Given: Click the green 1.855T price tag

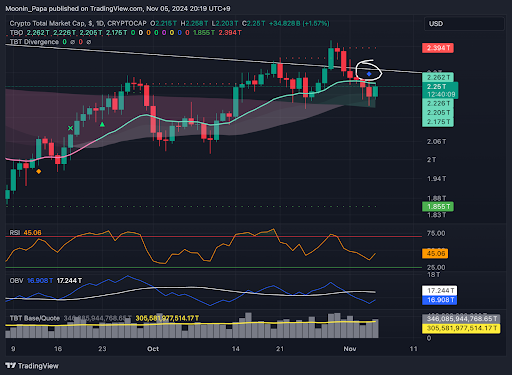Looking at the screenshot, I should tap(438, 207).
